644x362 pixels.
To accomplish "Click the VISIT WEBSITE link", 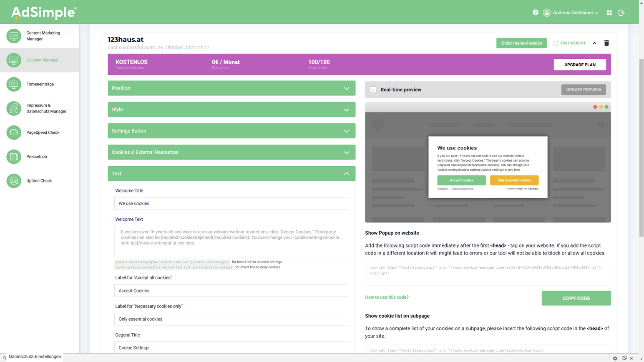I will [x=573, y=43].
